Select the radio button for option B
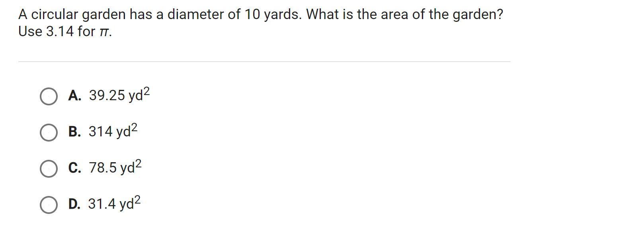644x229 pixels. [49, 132]
